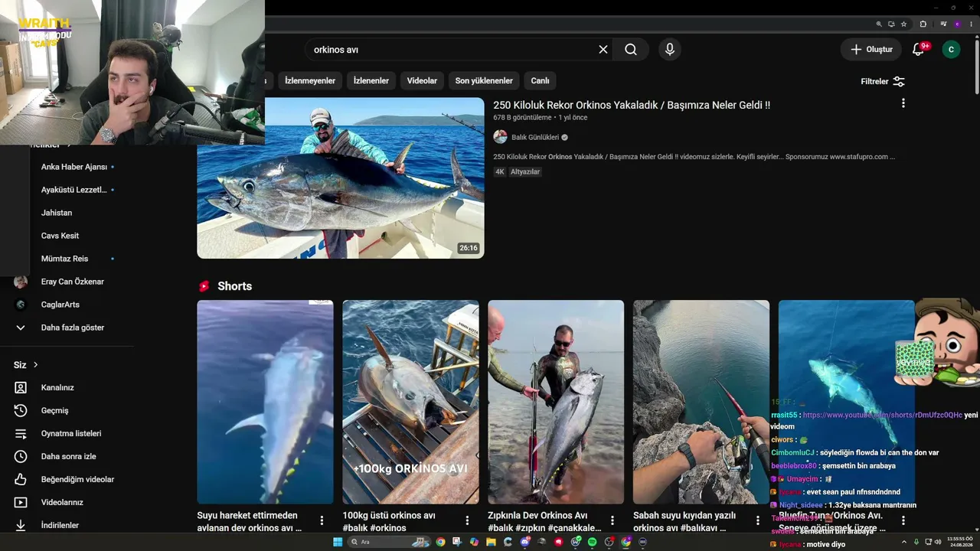
Task: Open Kanalınız in the sidebar
Action: [x=57, y=388]
